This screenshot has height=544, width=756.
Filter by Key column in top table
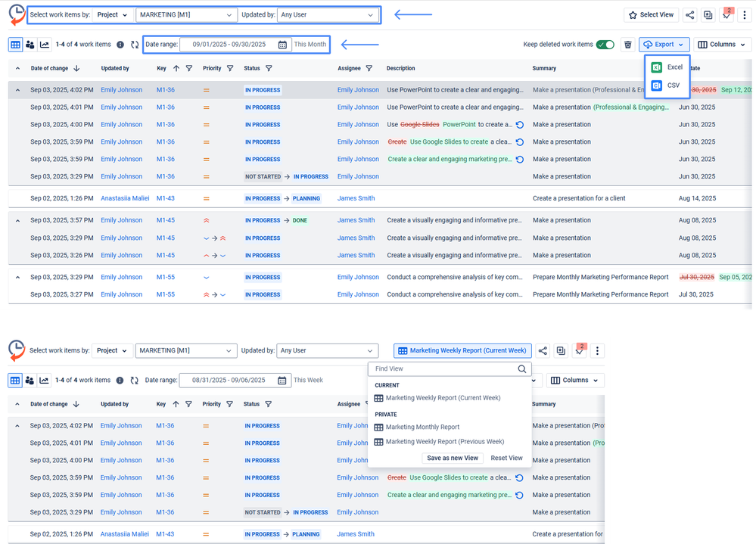tap(189, 68)
